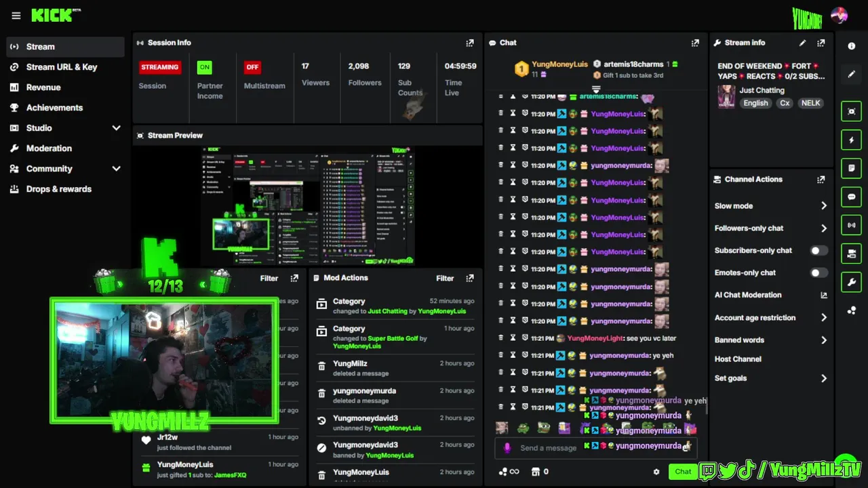This screenshot has width=868, height=488.
Task: Toggle the notes widget icon in right toolbar
Action: pyautogui.click(x=852, y=168)
